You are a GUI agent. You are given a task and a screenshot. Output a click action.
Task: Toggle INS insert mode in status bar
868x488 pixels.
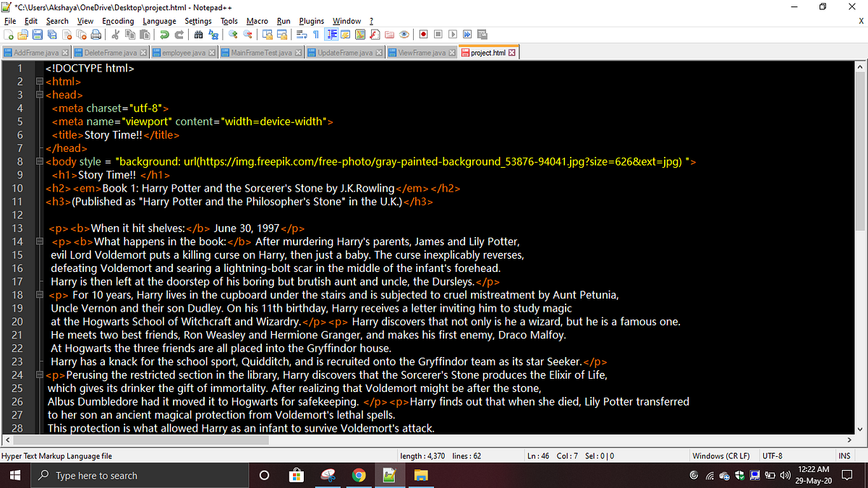pyautogui.click(x=843, y=455)
